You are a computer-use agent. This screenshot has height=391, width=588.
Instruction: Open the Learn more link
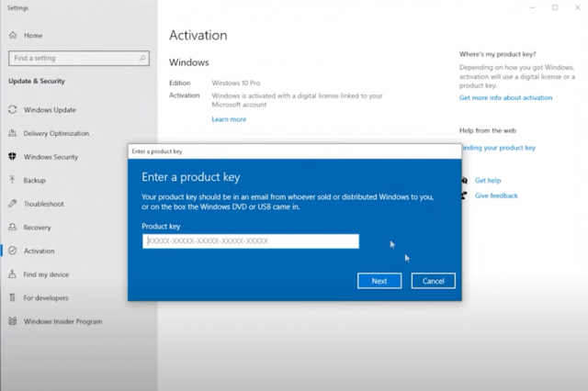[229, 119]
